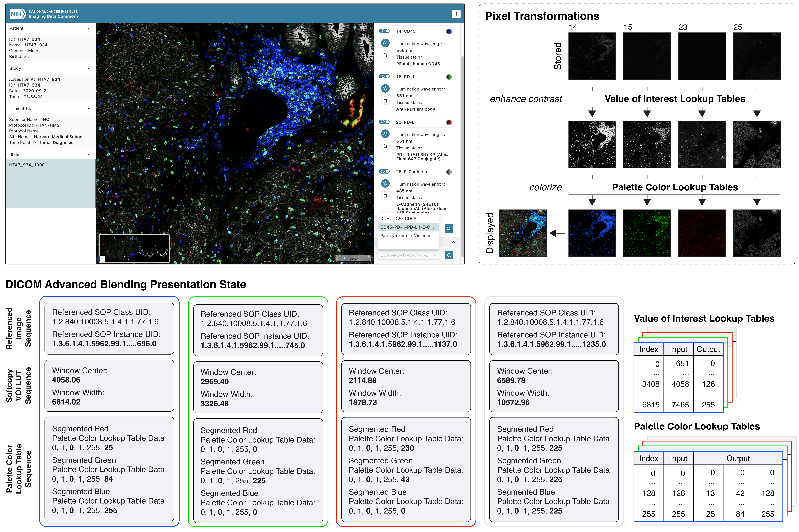Click the 'PE anti-human CD45' tissue stain text
799x532 pixels.
pos(418,64)
